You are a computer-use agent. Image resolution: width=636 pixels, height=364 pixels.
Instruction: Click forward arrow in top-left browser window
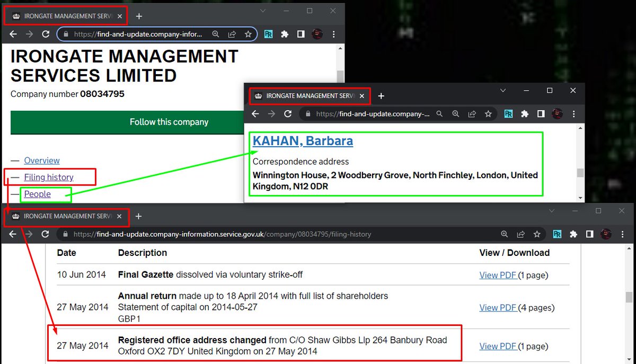pyautogui.click(x=29, y=34)
